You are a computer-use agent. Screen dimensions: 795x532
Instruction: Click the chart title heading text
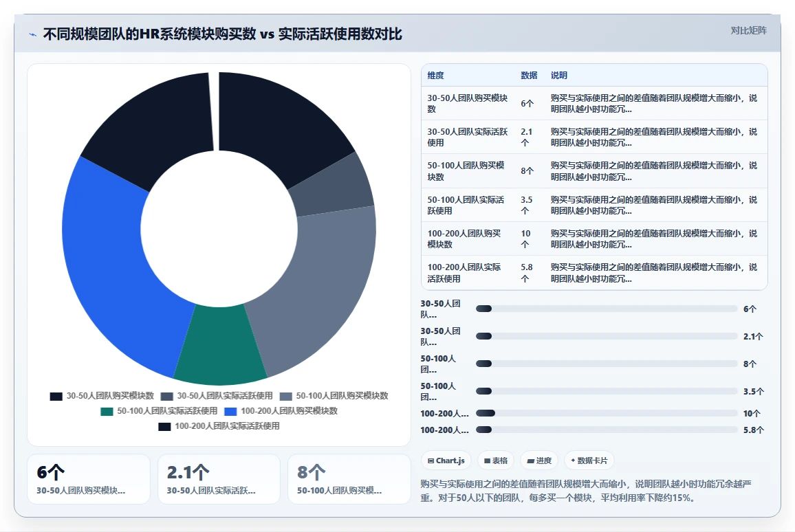click(x=222, y=34)
